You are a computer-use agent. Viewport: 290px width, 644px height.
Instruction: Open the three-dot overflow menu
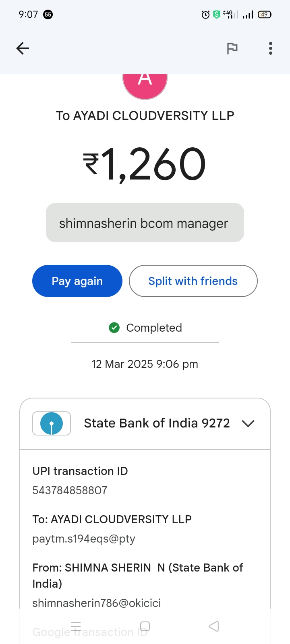tap(271, 49)
